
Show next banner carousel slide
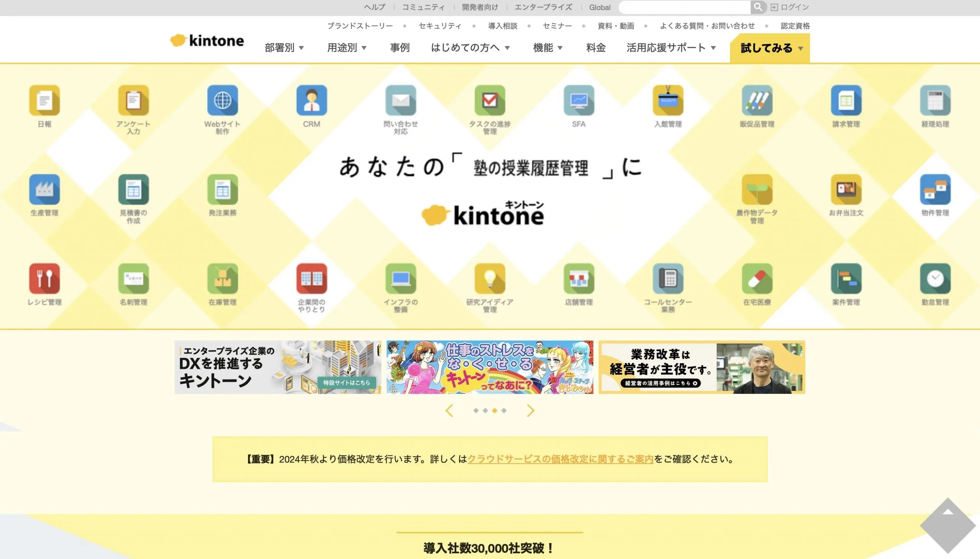[530, 410]
